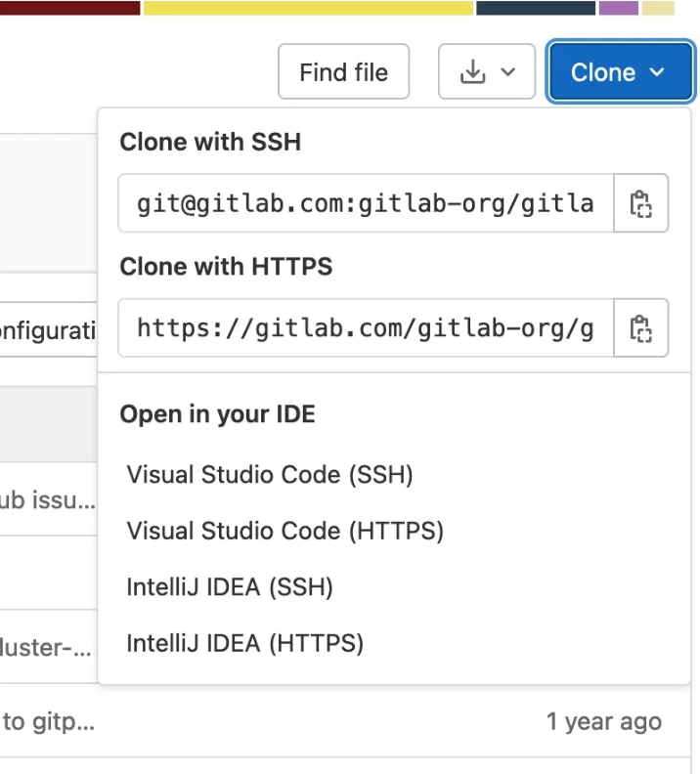700x774 pixels.
Task: Select the HTTPS clone URL field
Action: [366, 327]
